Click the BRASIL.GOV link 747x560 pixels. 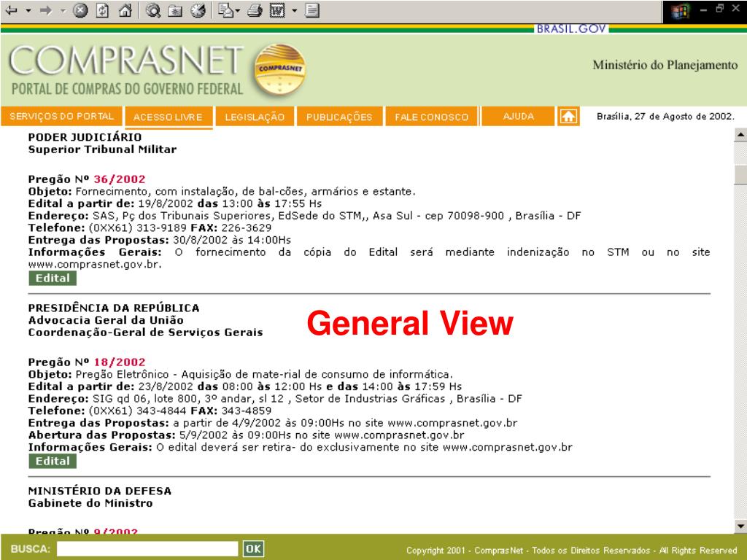click(x=571, y=28)
